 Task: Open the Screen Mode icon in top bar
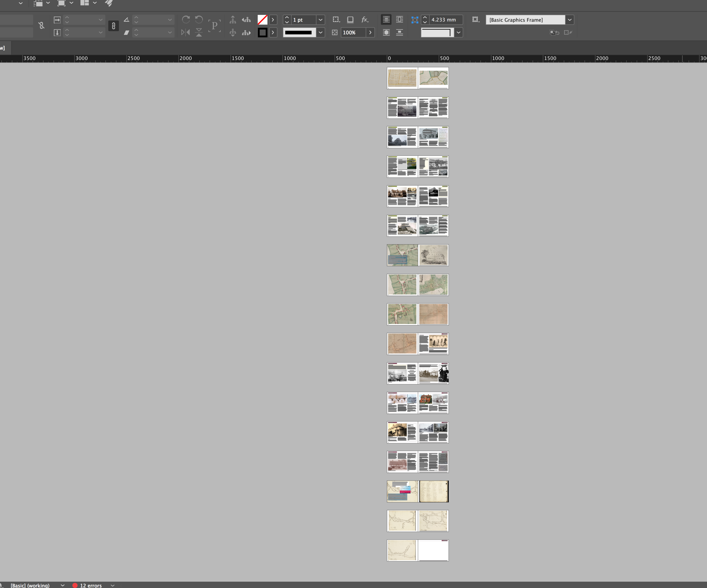click(61, 3)
